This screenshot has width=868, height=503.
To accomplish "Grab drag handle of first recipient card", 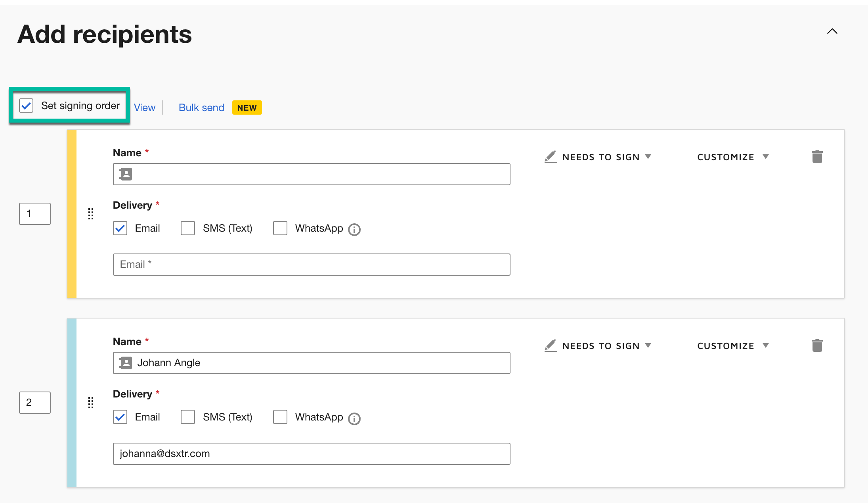I will coord(91,214).
